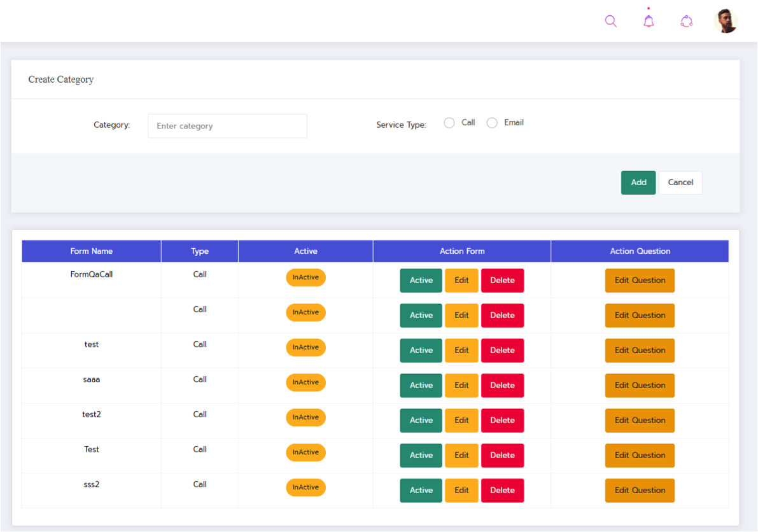
Task: Activate the saaa form
Action: point(421,386)
